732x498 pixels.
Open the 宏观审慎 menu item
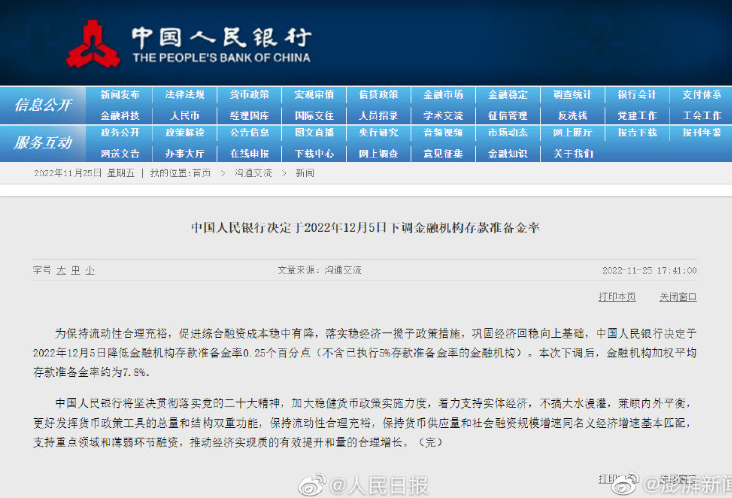(x=314, y=95)
